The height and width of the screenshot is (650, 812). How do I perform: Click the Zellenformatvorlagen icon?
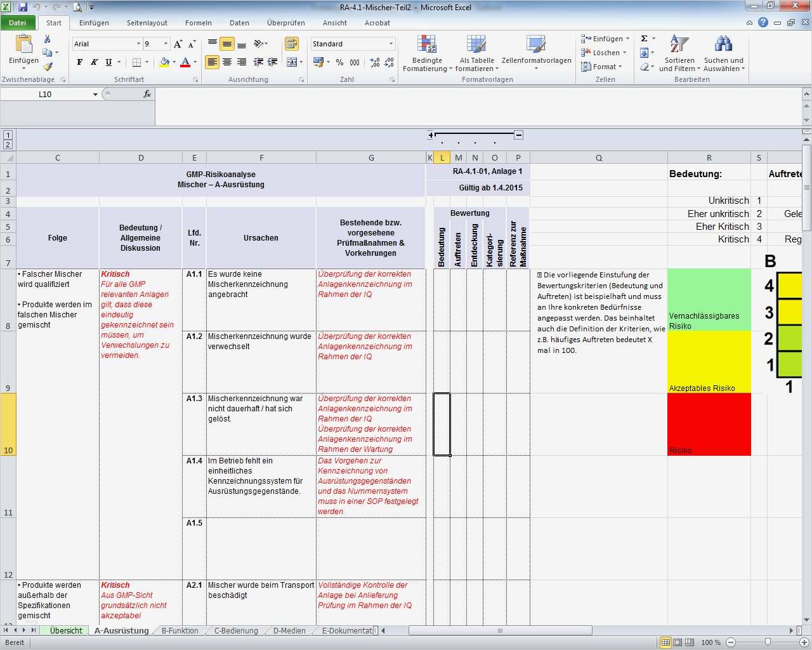pos(535,53)
